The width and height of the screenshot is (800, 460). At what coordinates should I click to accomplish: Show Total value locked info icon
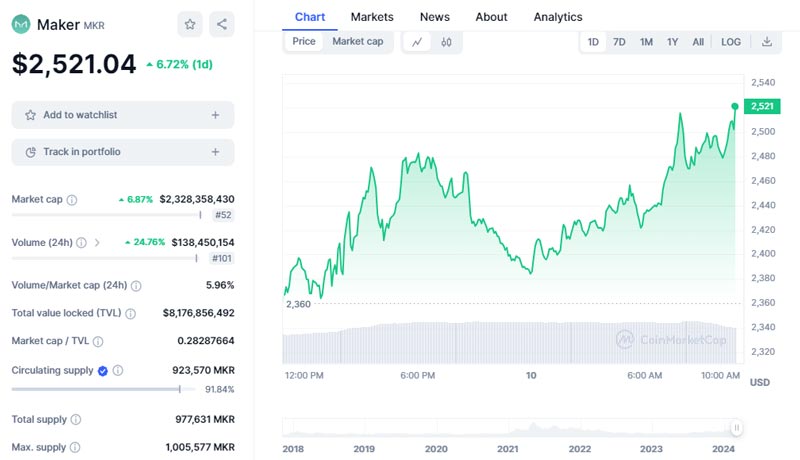(x=131, y=314)
